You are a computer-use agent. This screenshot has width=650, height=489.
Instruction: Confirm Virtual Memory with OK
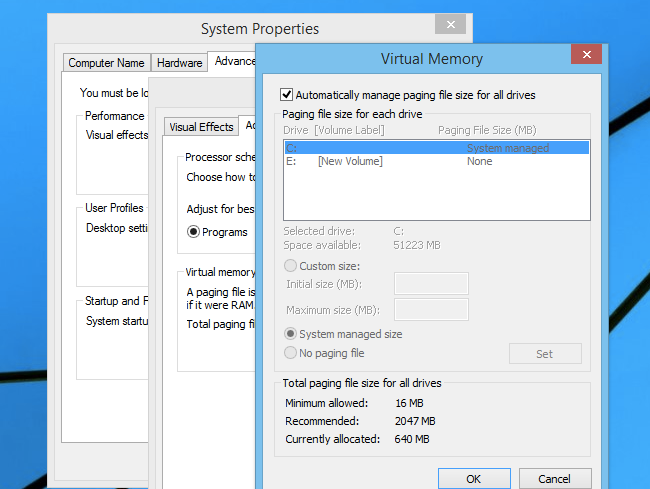tap(474, 479)
